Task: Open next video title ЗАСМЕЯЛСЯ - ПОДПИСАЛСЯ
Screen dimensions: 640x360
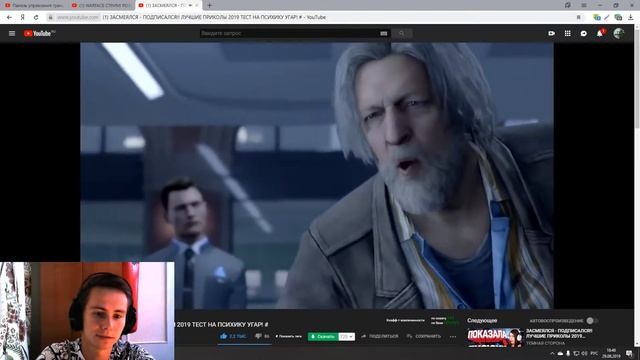Action: coord(559,333)
